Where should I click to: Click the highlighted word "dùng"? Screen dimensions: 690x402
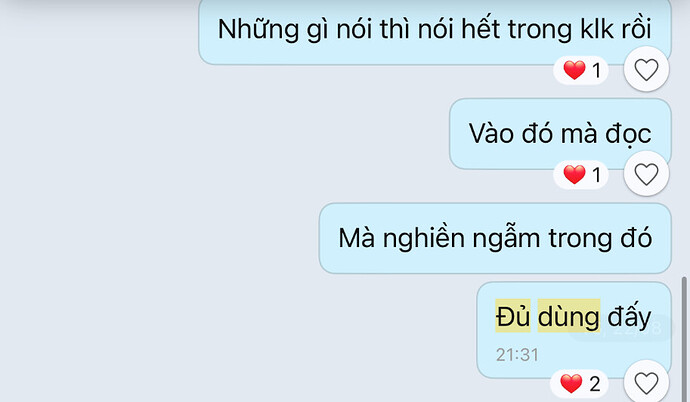click(x=569, y=316)
